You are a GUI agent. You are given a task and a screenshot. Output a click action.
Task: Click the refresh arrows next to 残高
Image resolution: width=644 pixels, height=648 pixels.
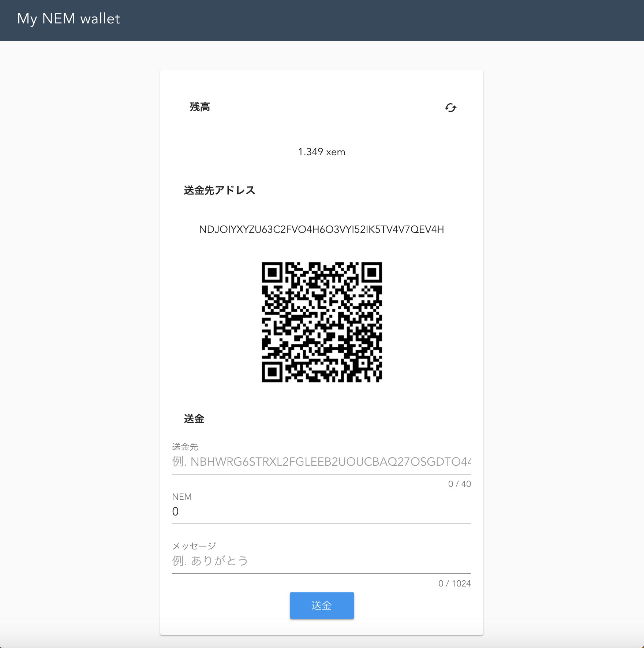pos(450,108)
